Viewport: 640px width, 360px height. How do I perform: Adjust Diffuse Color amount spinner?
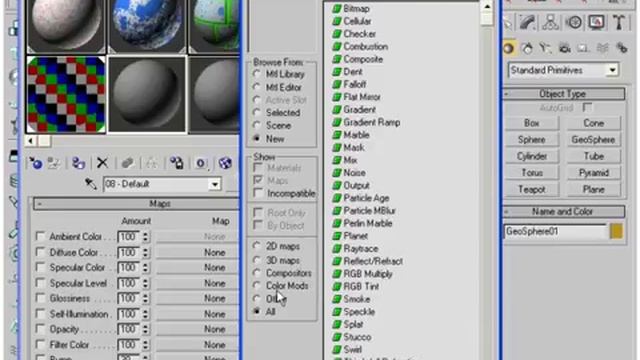(146, 253)
